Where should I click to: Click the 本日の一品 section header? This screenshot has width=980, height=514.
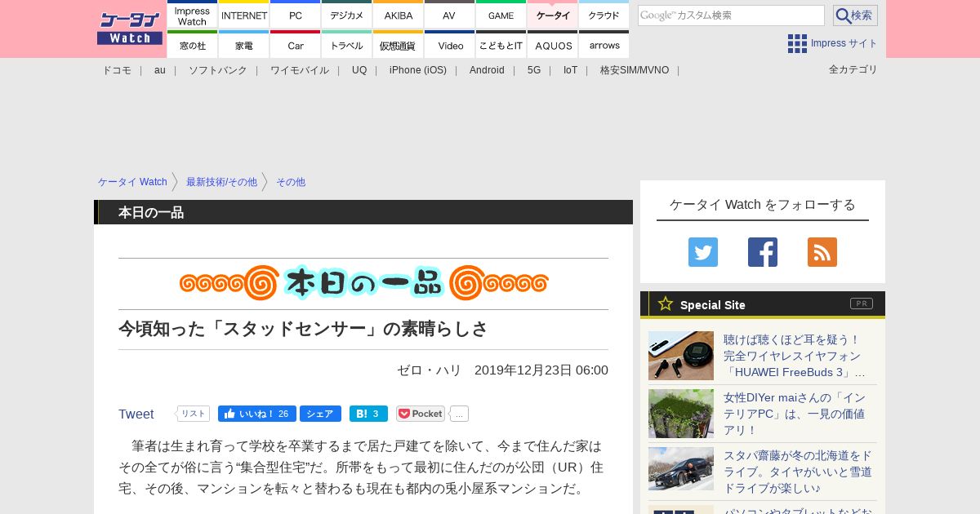coord(363,212)
